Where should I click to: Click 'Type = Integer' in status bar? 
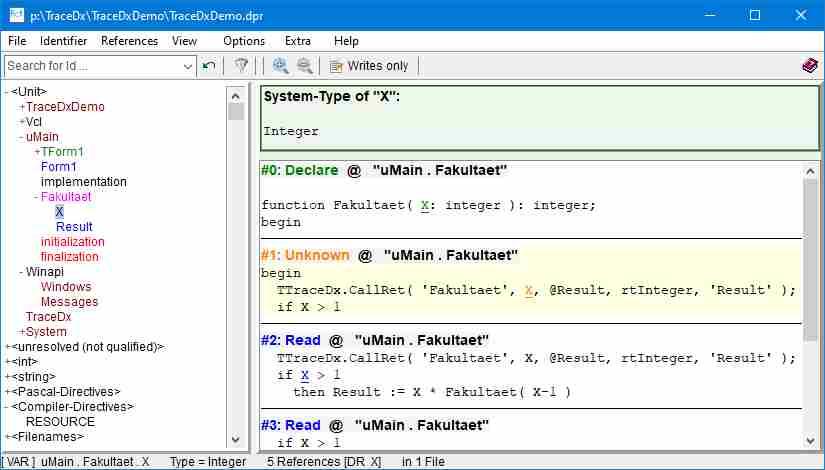pyautogui.click(x=208, y=462)
